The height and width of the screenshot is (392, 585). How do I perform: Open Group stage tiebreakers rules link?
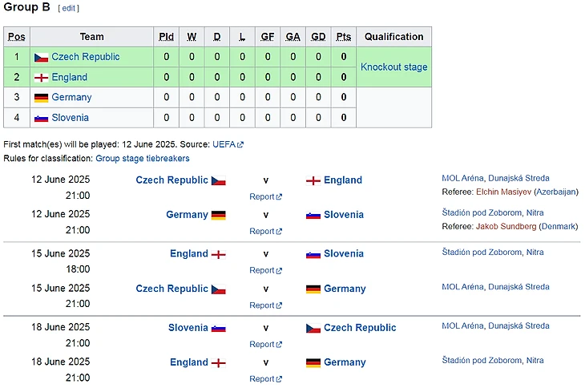point(142,159)
